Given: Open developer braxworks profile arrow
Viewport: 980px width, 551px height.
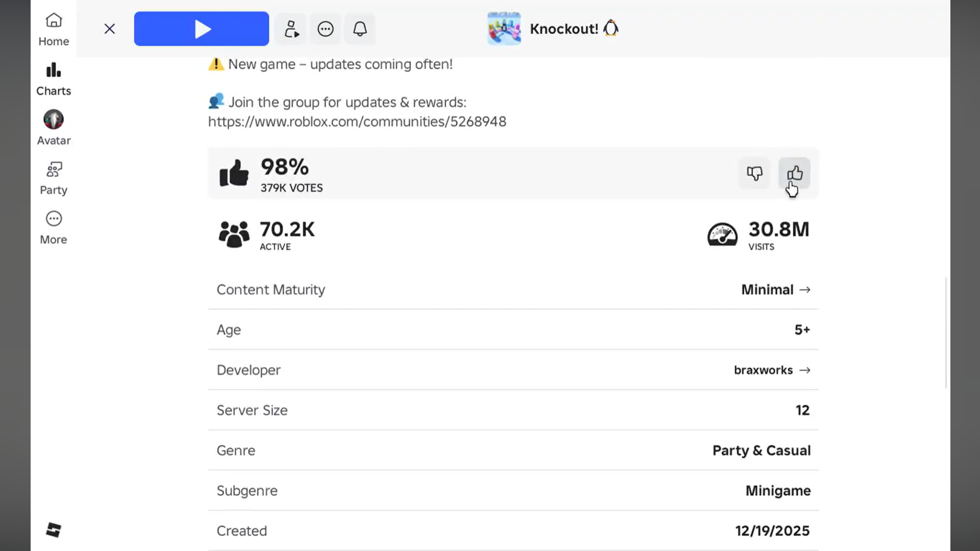Looking at the screenshot, I should [x=805, y=370].
